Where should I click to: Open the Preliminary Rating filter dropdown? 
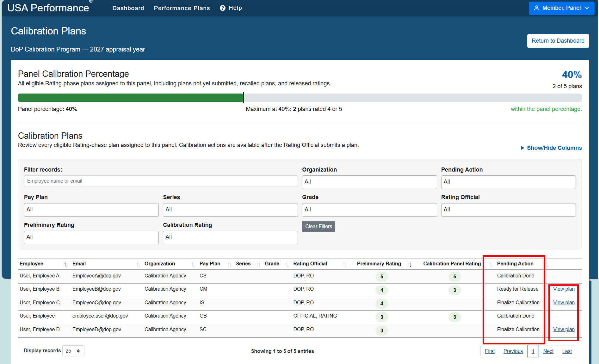[x=91, y=237]
